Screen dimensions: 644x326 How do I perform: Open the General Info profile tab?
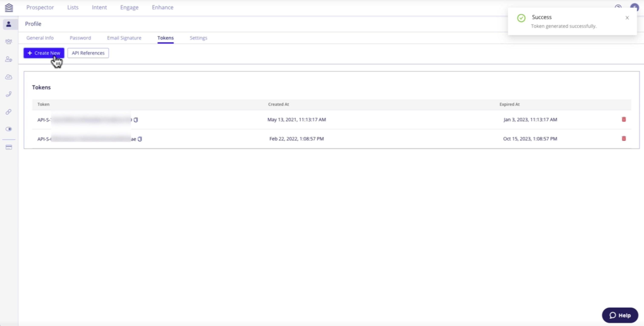(x=40, y=38)
